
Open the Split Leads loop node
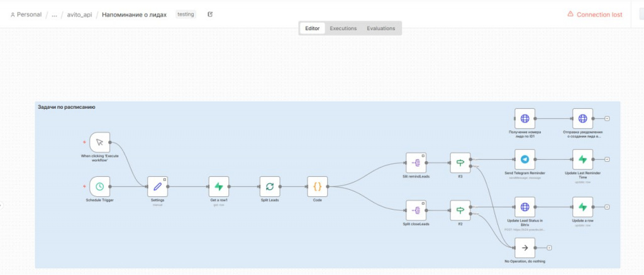pos(270,187)
